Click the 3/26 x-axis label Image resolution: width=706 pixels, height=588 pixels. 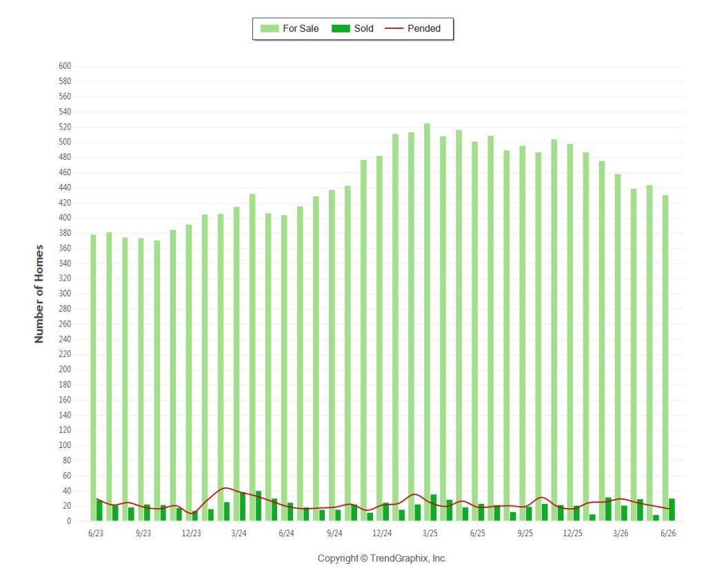point(621,533)
